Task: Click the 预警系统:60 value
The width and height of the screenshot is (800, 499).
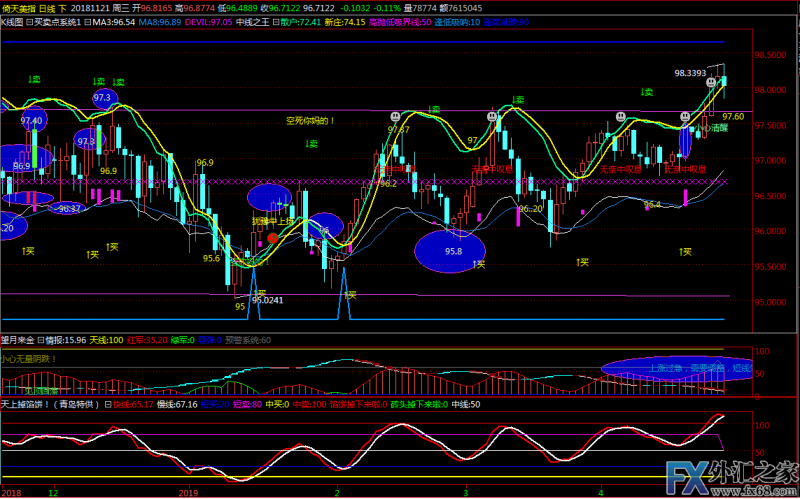Action: tap(248, 340)
